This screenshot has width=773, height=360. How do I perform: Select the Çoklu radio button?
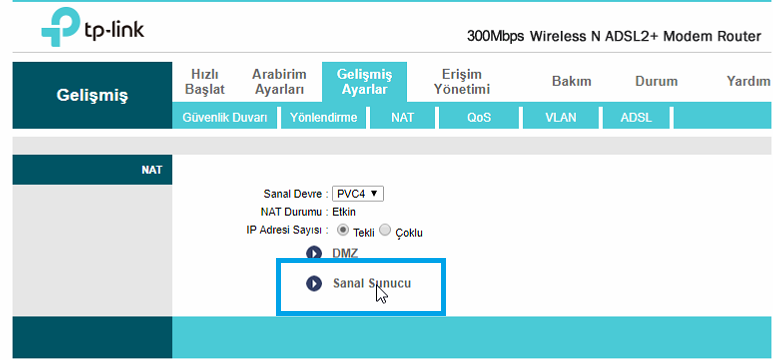(x=386, y=230)
